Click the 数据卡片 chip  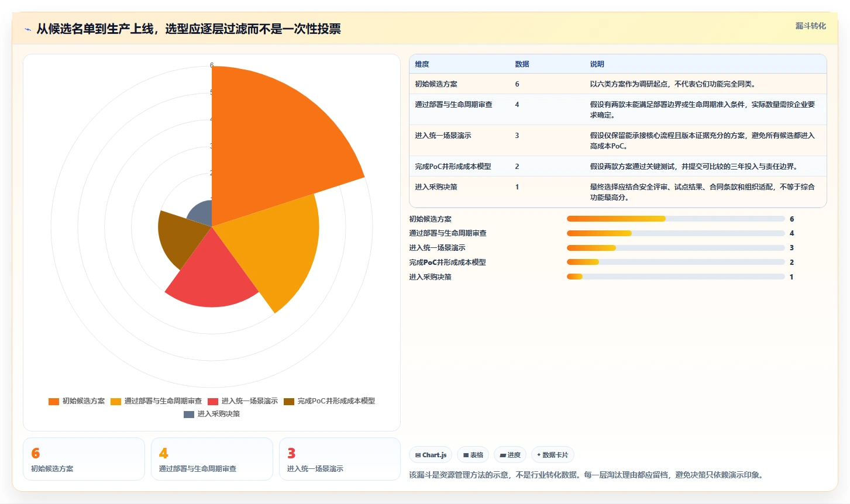click(553, 455)
